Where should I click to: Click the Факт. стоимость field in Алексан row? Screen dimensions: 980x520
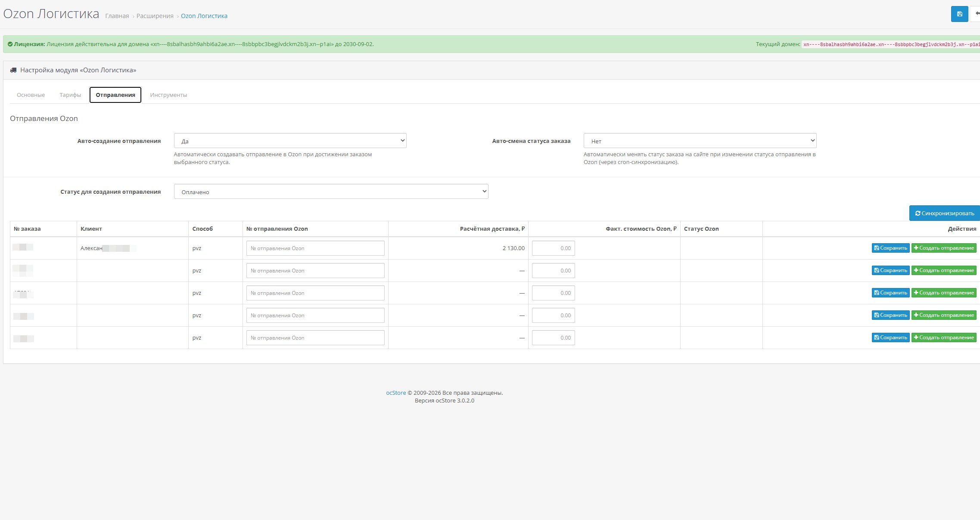(553, 248)
